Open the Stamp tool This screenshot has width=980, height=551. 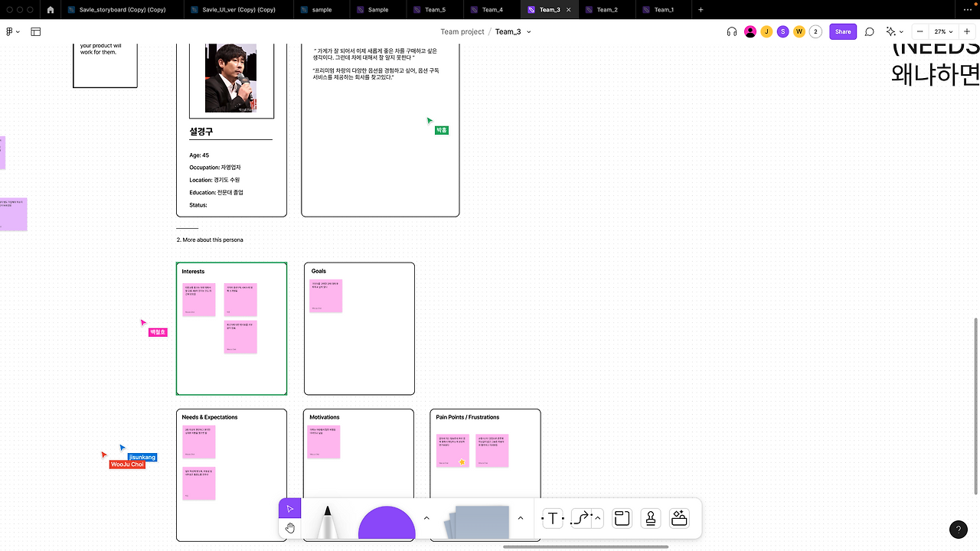point(650,518)
